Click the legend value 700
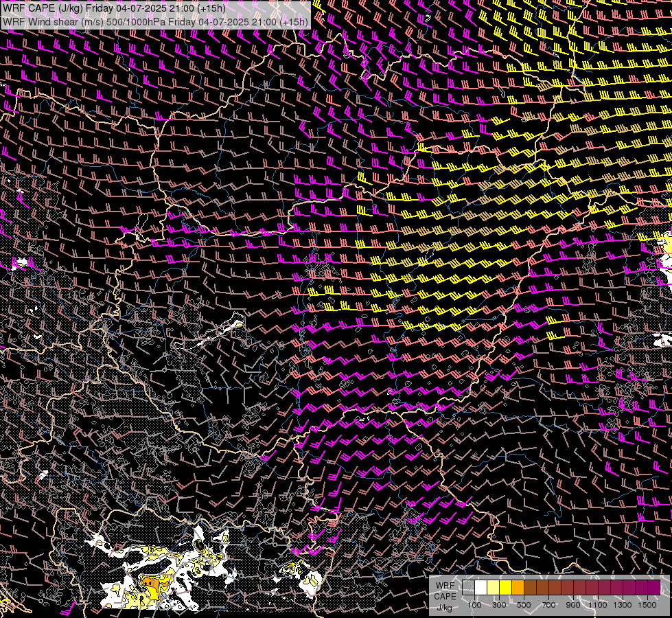This screenshot has width=672, height=618. pos(548,605)
